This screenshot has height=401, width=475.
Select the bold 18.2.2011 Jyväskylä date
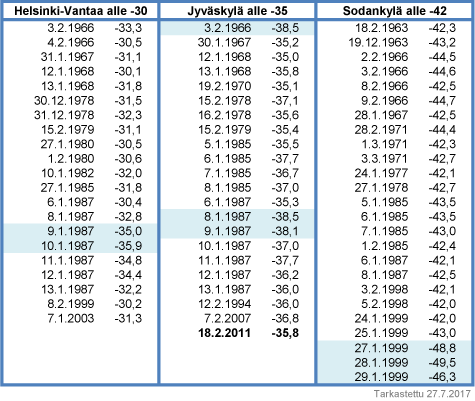pyautogui.click(x=224, y=333)
